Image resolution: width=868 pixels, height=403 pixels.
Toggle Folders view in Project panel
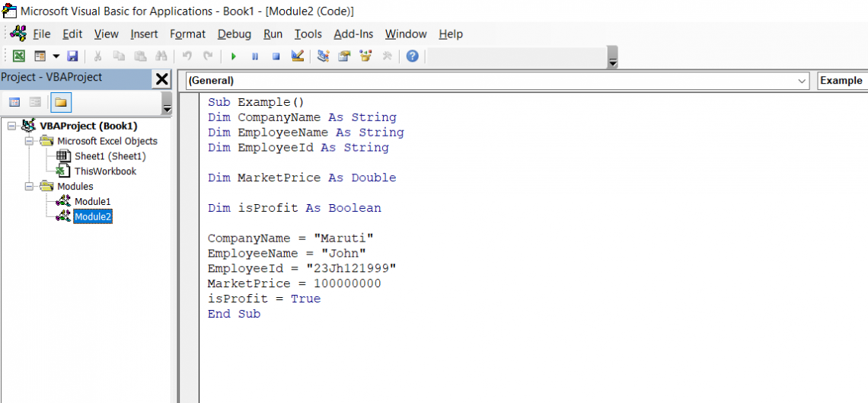[60, 102]
